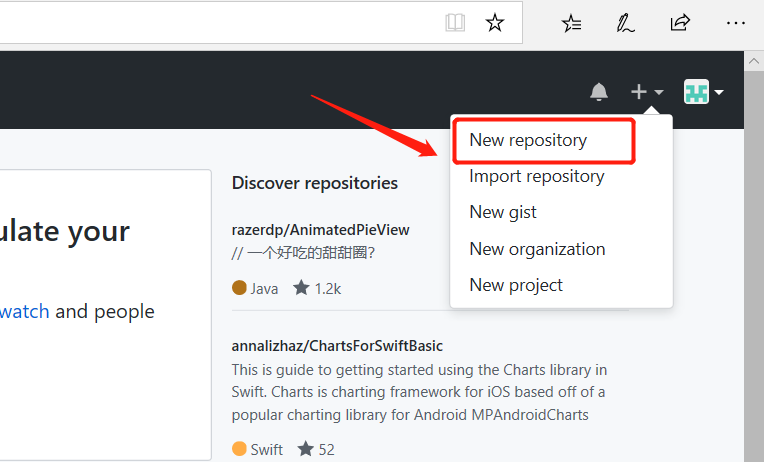
Task: Select New project menu item
Action: (516, 285)
